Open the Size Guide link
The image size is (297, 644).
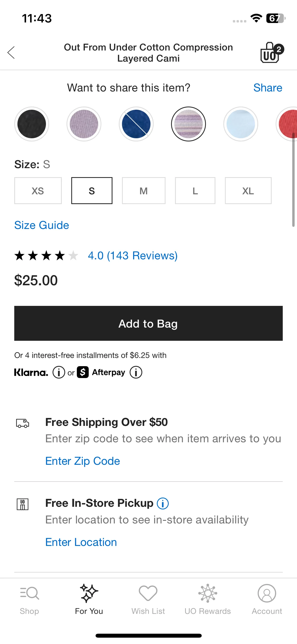click(42, 225)
